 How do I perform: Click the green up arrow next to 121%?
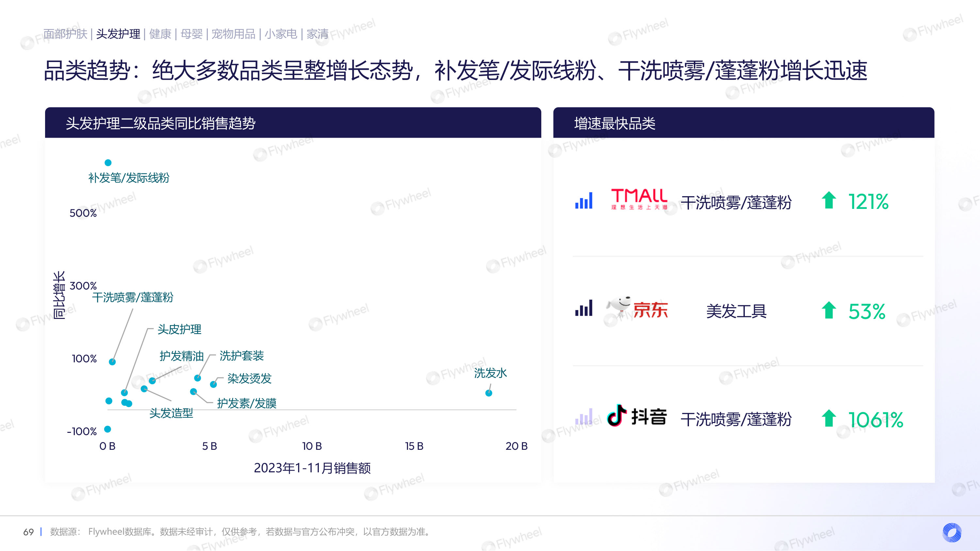pyautogui.click(x=828, y=200)
